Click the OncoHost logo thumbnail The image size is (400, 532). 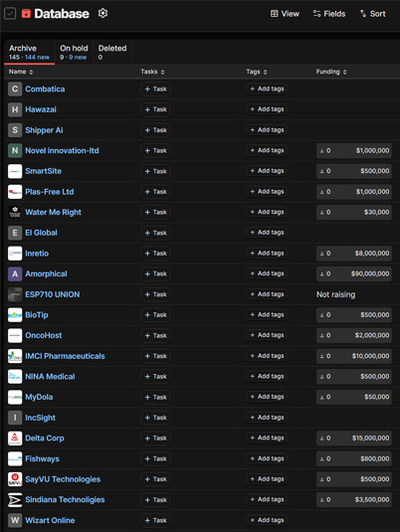pyautogui.click(x=15, y=335)
